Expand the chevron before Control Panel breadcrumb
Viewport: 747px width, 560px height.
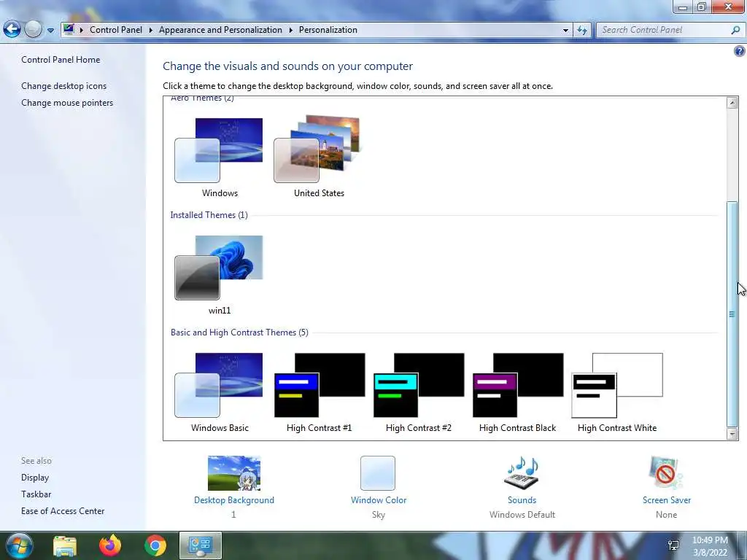tap(82, 30)
